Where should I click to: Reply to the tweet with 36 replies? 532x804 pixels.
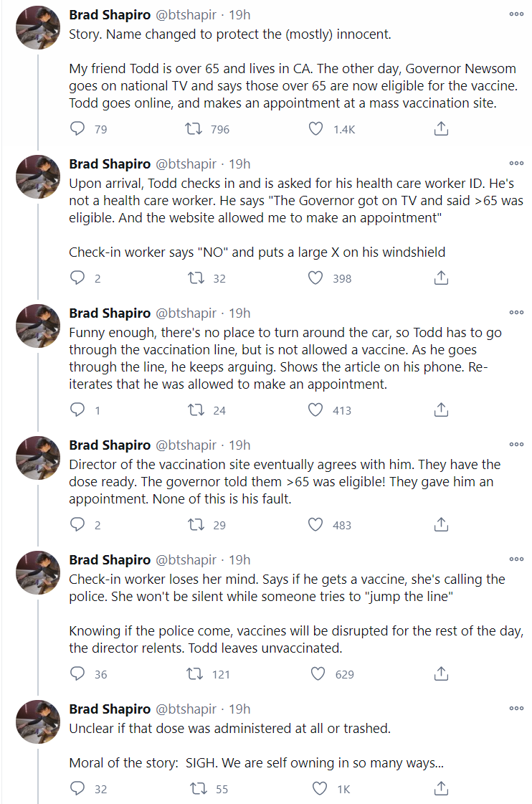(x=77, y=674)
